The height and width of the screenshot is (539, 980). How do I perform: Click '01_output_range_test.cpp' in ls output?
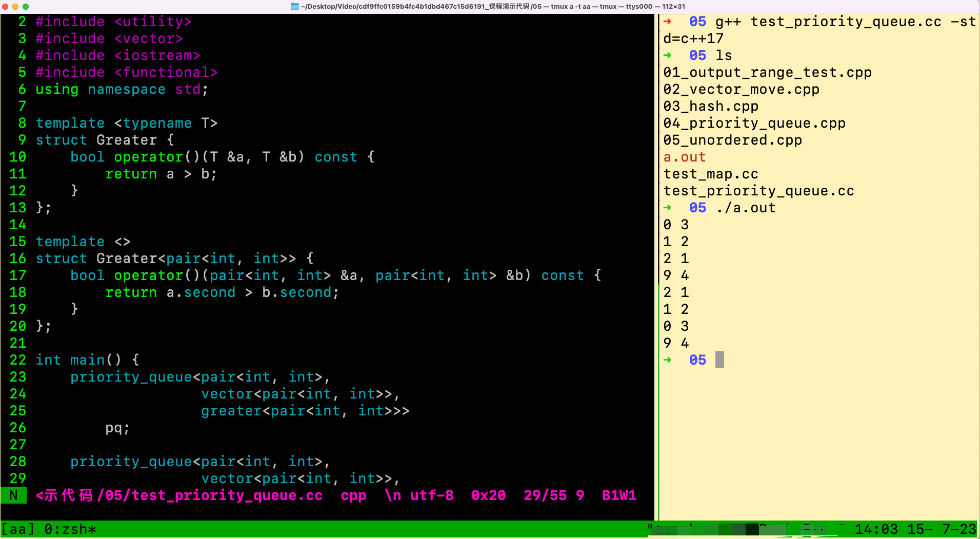tap(767, 72)
